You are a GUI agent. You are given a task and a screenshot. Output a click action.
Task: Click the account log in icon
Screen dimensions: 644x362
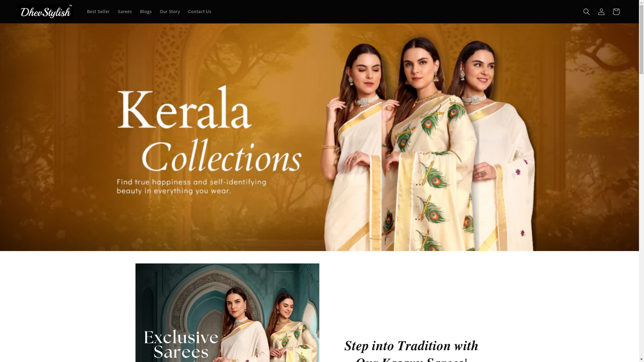tap(601, 12)
